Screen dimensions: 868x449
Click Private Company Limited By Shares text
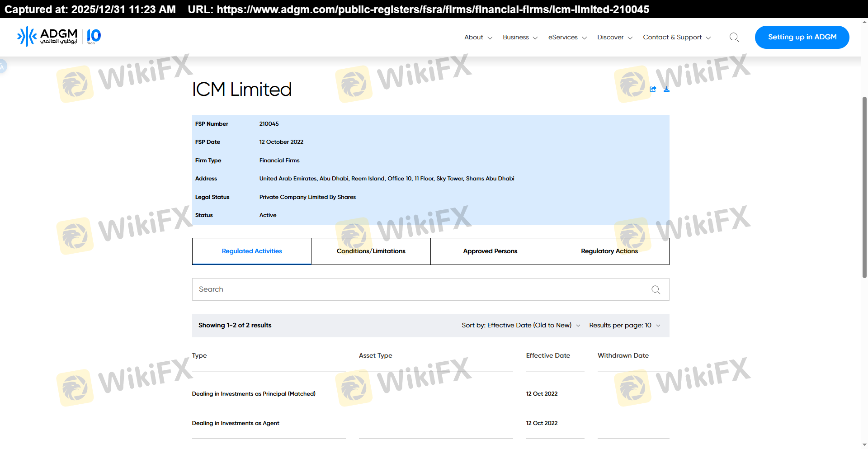(307, 197)
